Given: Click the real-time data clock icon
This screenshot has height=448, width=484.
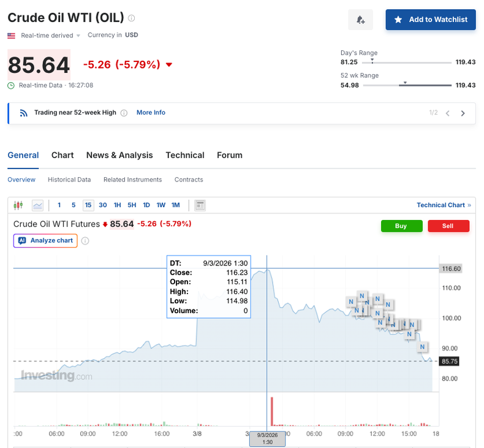Looking at the screenshot, I should point(11,86).
